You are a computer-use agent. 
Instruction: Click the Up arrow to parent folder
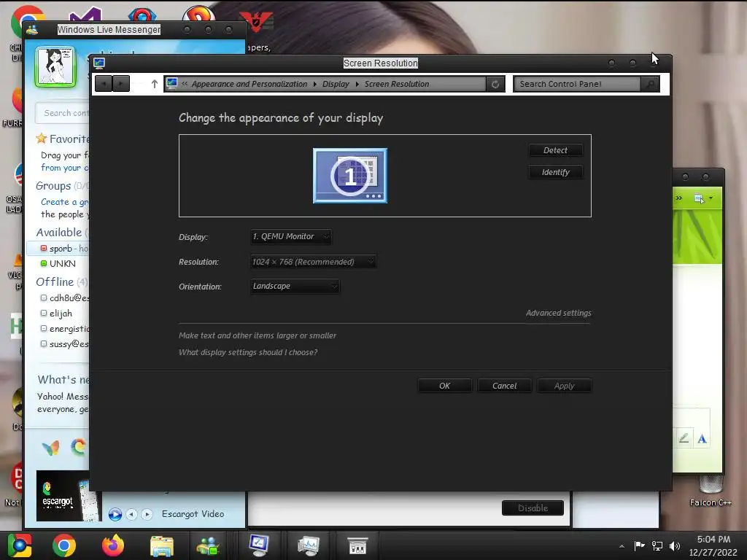pos(155,85)
